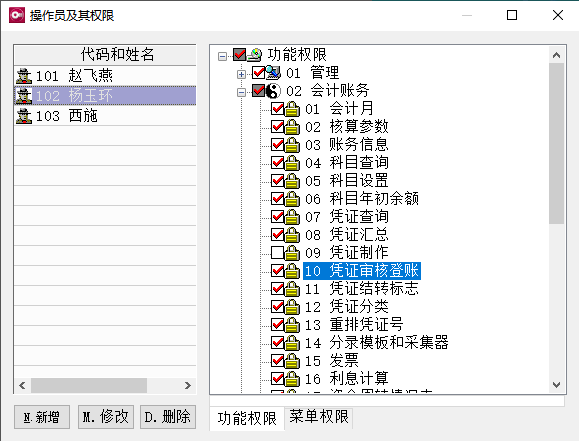Click the operator list right scroll arrow
Viewport: 579px width, 441px height.
188,386
